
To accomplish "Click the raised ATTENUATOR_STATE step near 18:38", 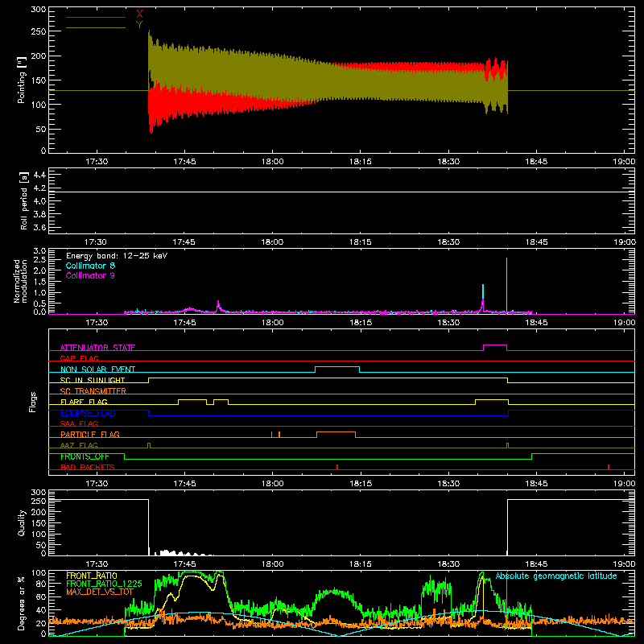I will [495, 345].
